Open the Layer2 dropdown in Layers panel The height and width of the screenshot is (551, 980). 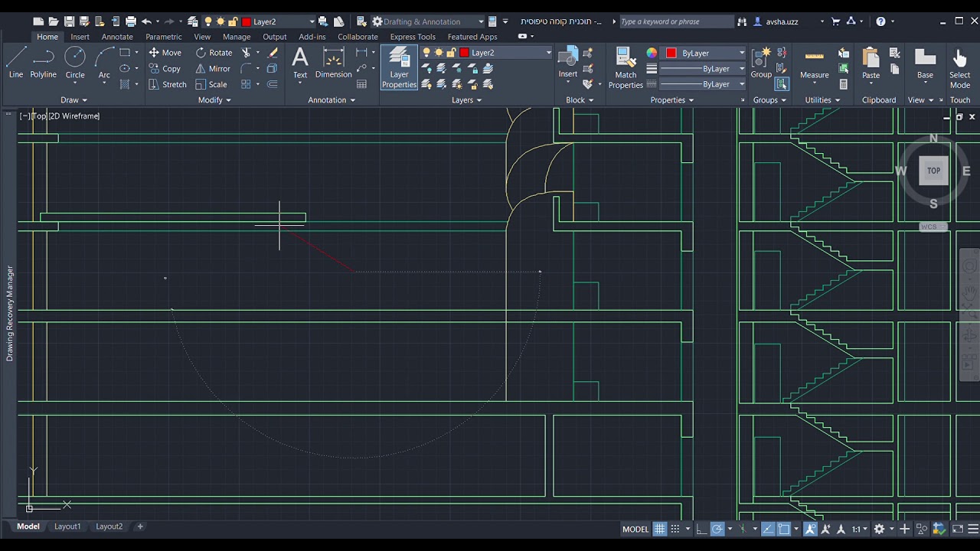(x=548, y=53)
